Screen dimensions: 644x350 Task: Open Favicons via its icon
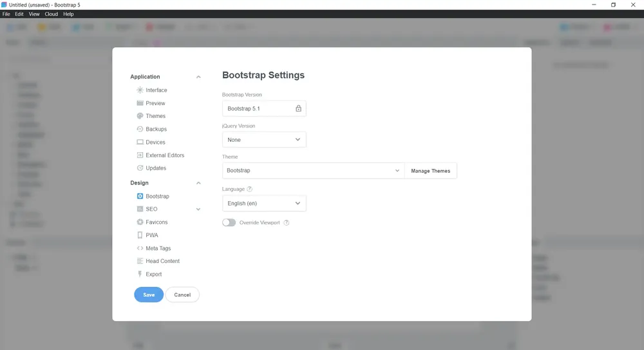point(140,222)
